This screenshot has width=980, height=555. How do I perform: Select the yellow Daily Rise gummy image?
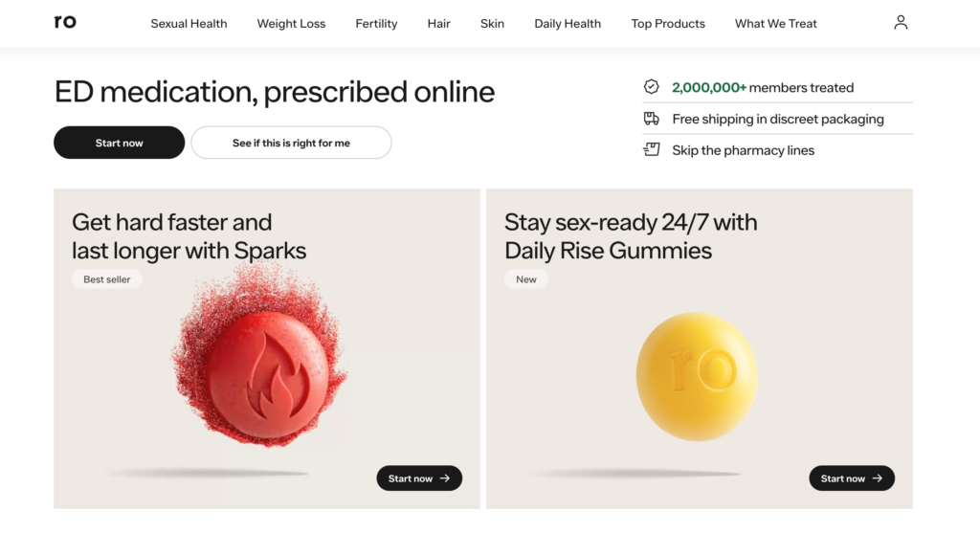pos(697,376)
